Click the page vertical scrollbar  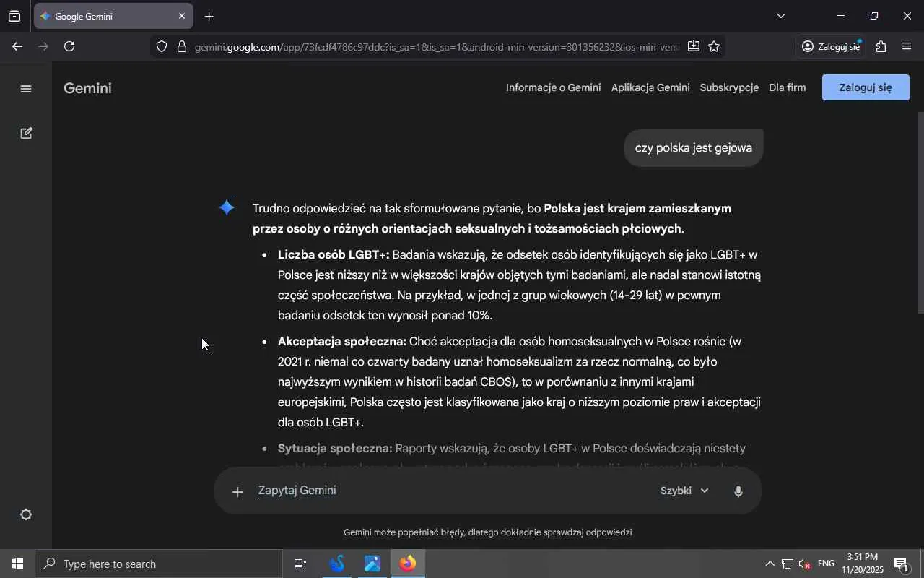(920, 213)
